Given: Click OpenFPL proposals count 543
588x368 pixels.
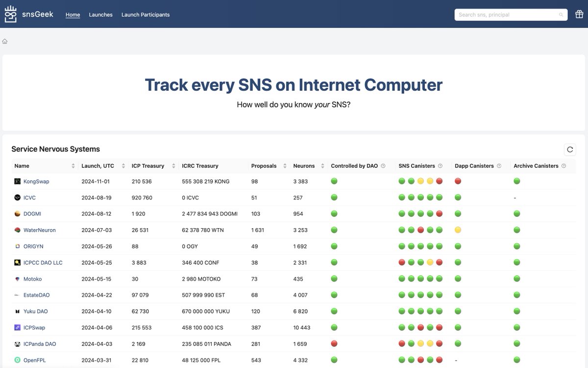Looking at the screenshot, I should pos(256,360).
